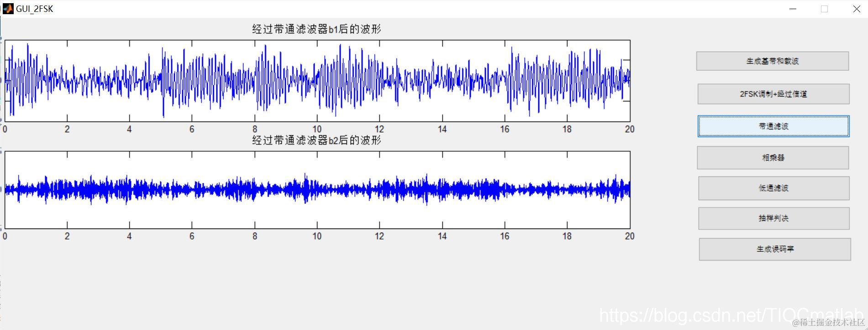Run the 2FSK调制+经过信道 step
This screenshot has width=868, height=330.
(x=773, y=94)
